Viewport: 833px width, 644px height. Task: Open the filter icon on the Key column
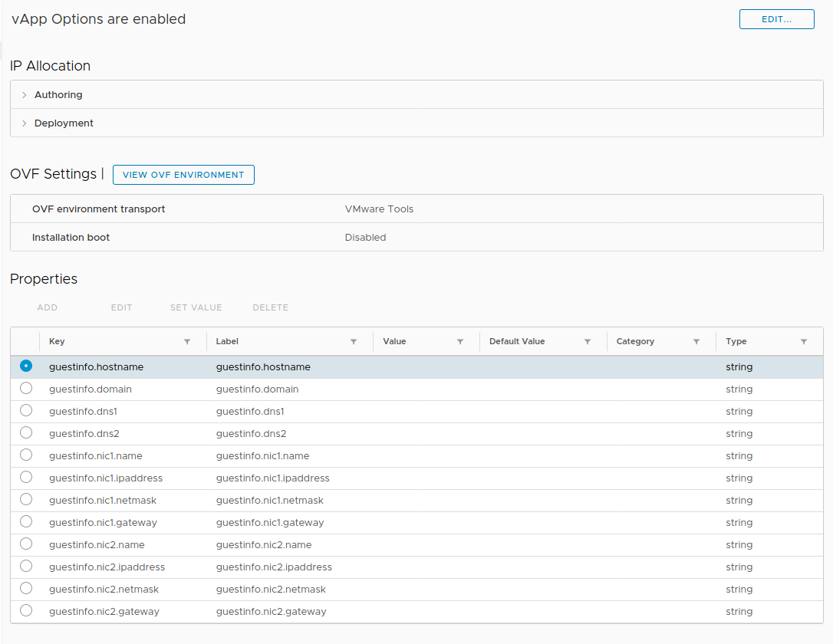pyautogui.click(x=186, y=340)
